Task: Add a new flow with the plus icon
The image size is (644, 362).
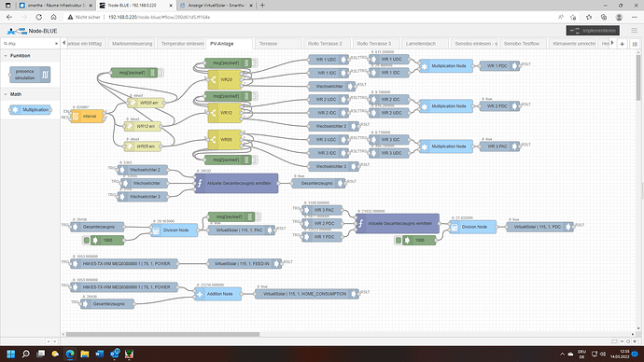Action: (623, 44)
